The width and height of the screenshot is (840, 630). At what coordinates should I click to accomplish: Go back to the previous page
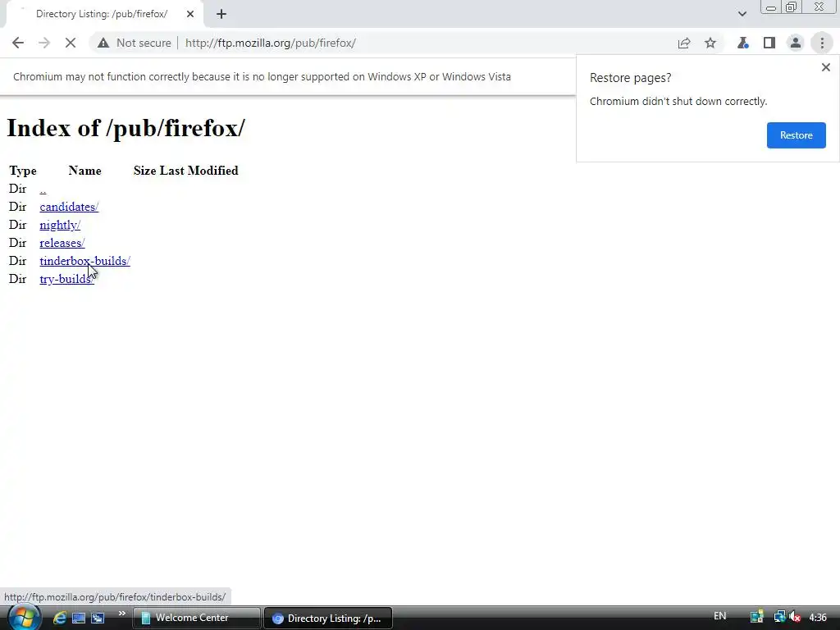click(18, 43)
